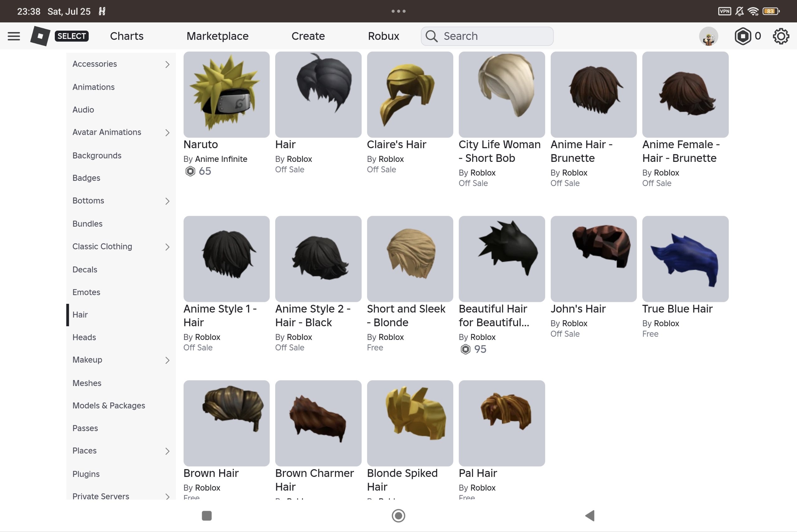The width and height of the screenshot is (797, 532).
Task: Open the Naruto item title
Action: [x=200, y=144]
